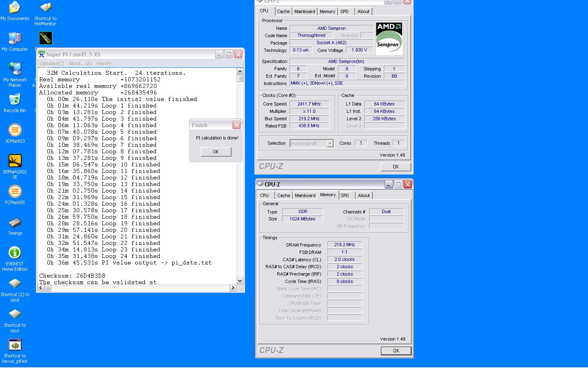Open Processor #1 selection dropdown
The height and width of the screenshot is (368, 588).
312,144
